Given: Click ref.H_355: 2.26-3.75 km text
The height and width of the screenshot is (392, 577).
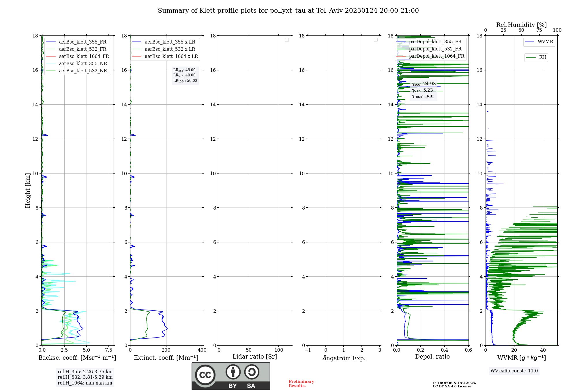Looking at the screenshot, I should tap(85, 372).
